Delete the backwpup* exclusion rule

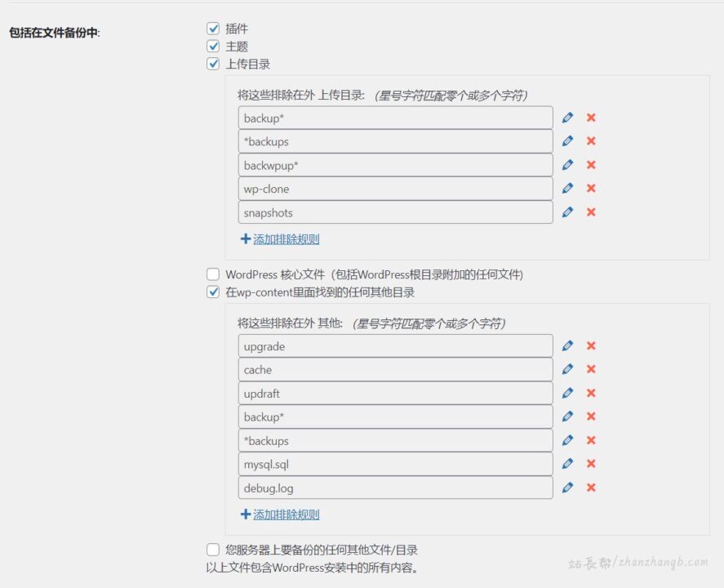point(591,164)
